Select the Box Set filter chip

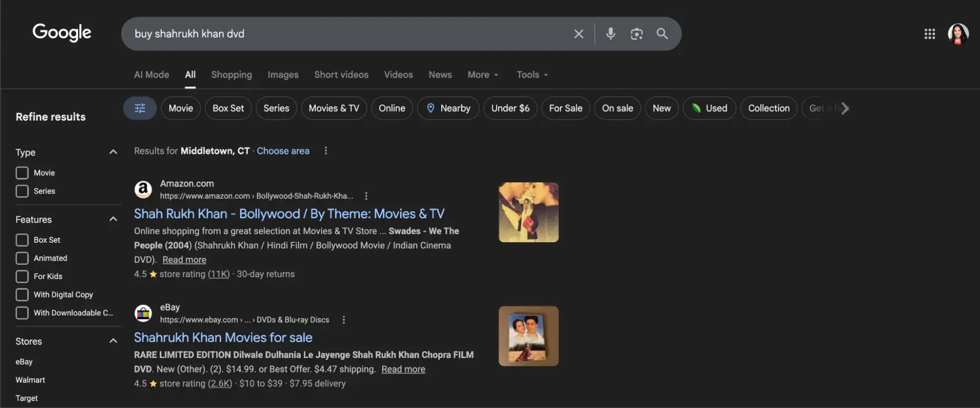[x=228, y=108]
